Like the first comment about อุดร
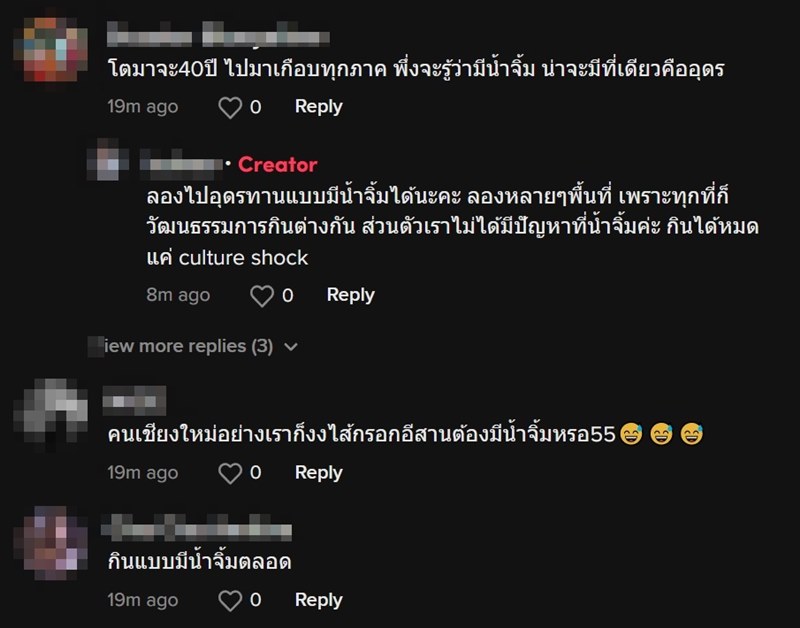Screen dimensions: 800x628 [230, 106]
